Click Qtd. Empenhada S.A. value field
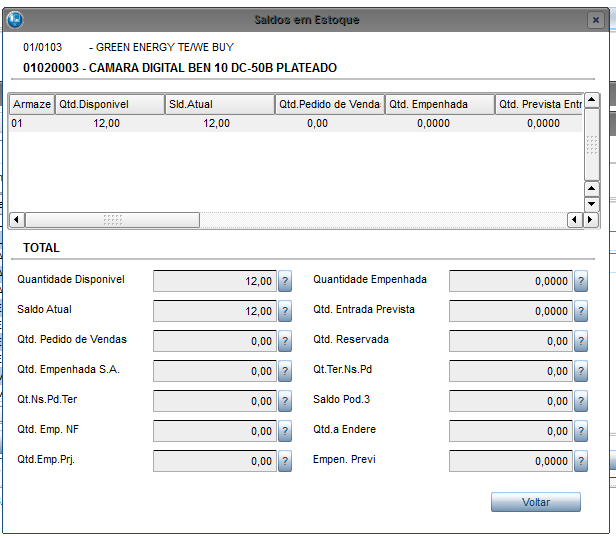The width and height of the screenshot is (616, 538). 215,371
